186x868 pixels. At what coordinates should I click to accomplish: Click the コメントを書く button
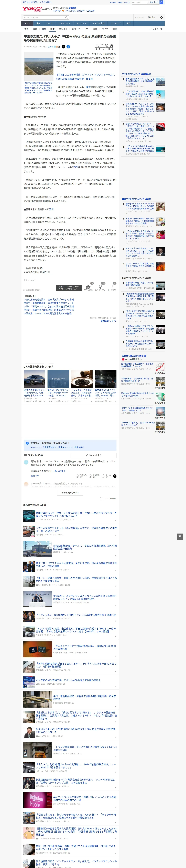tap(93, 455)
